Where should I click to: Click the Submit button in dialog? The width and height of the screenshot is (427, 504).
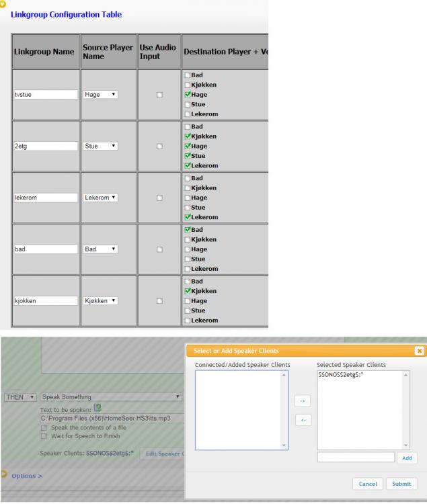pos(401,484)
